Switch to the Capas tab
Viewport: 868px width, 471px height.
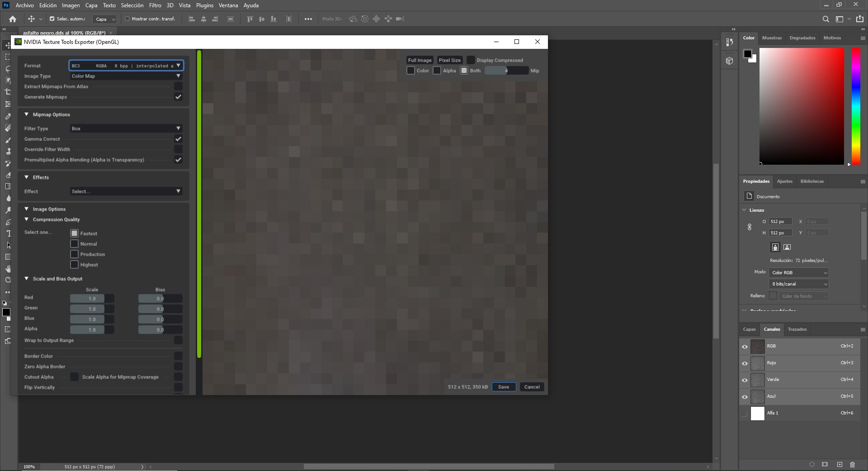[x=749, y=329]
